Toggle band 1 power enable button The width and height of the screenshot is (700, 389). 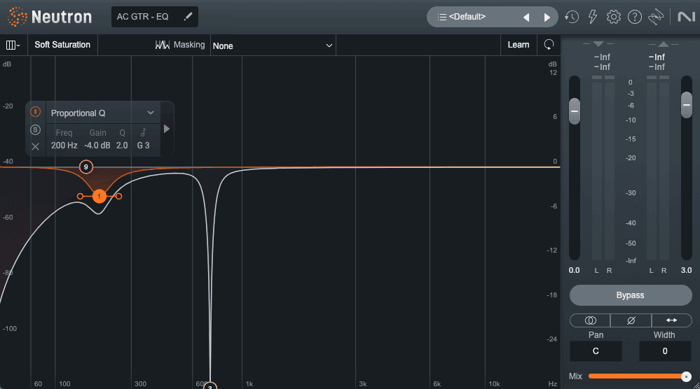click(35, 112)
